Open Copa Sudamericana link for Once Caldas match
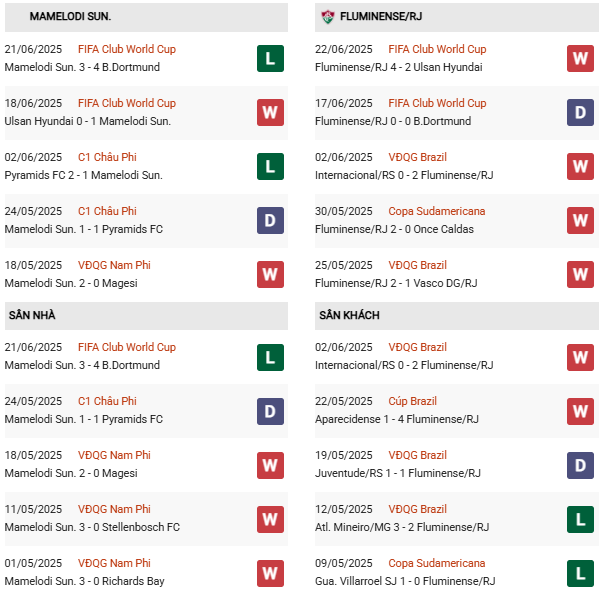Screen dimensions: 600x595 click(x=437, y=211)
